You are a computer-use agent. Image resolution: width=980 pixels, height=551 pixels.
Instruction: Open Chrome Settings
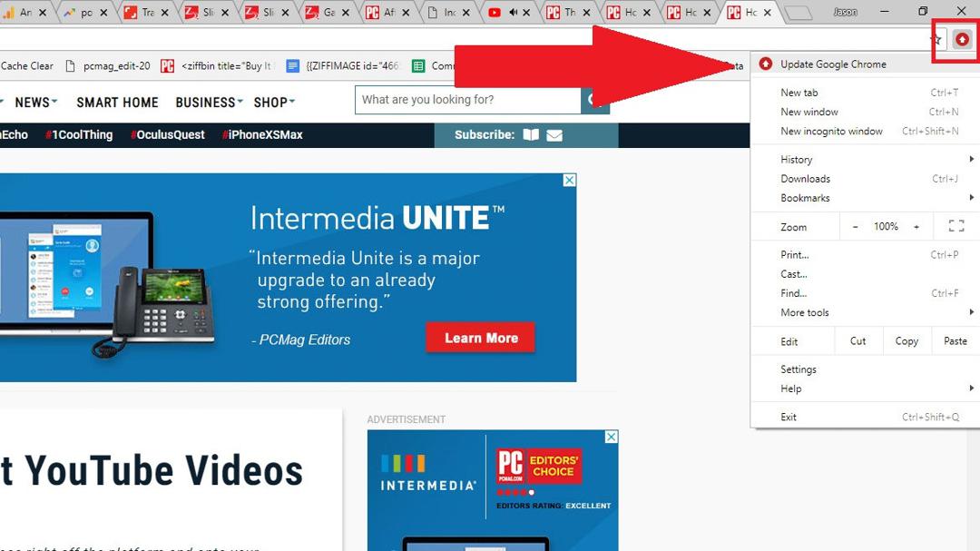[865, 369]
